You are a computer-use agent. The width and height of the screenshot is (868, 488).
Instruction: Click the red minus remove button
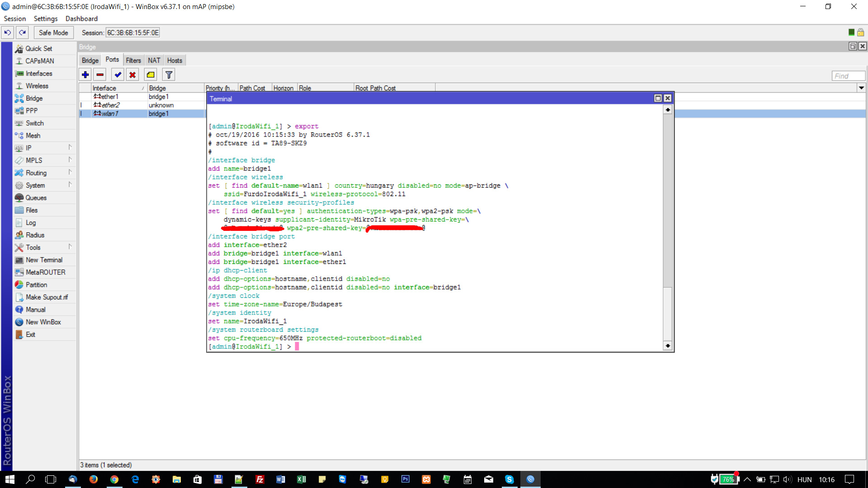(x=100, y=75)
